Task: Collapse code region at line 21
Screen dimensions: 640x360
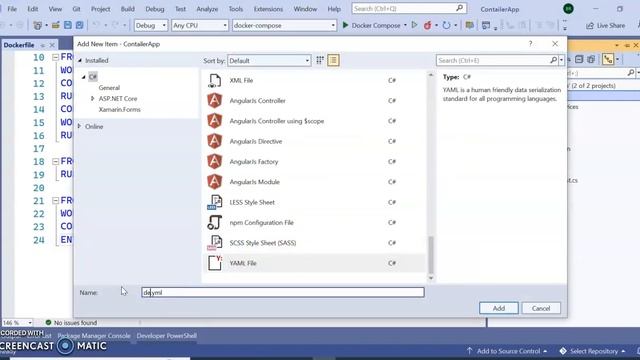Action: (56, 200)
